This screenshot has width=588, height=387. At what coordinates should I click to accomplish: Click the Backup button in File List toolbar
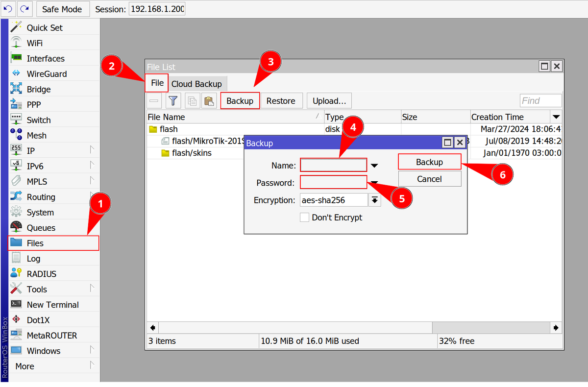pos(240,101)
